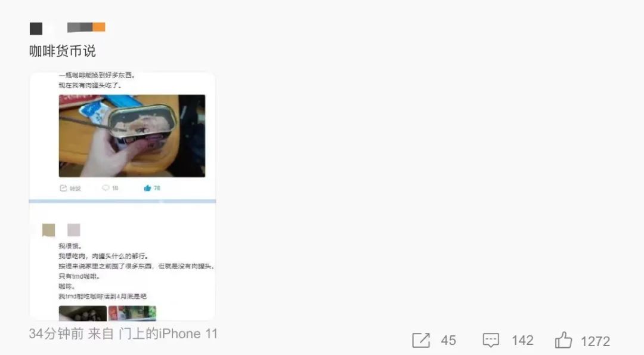
Task: Click the 门上的iPhone 11 source link
Action: [168, 334]
